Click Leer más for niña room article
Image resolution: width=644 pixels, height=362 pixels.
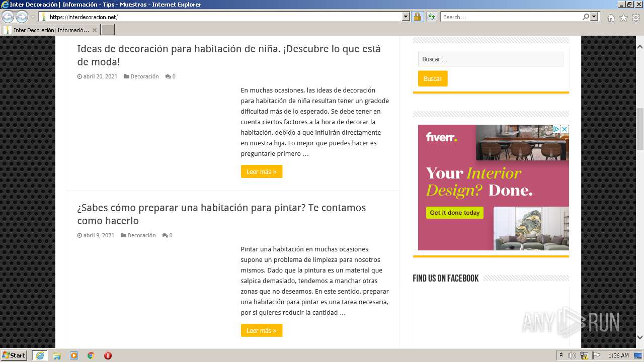tap(262, 171)
